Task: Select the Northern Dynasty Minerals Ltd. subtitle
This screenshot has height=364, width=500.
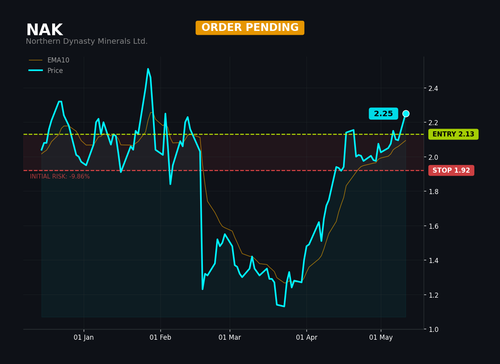Action: (x=86, y=41)
